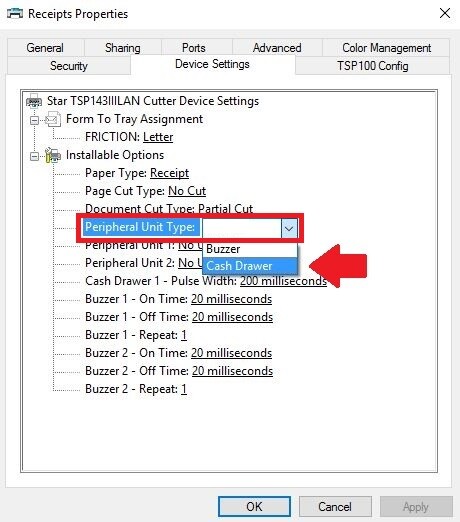Screen dimensions: 460x522
Task: Open the Color Management tab
Action: click(x=386, y=48)
